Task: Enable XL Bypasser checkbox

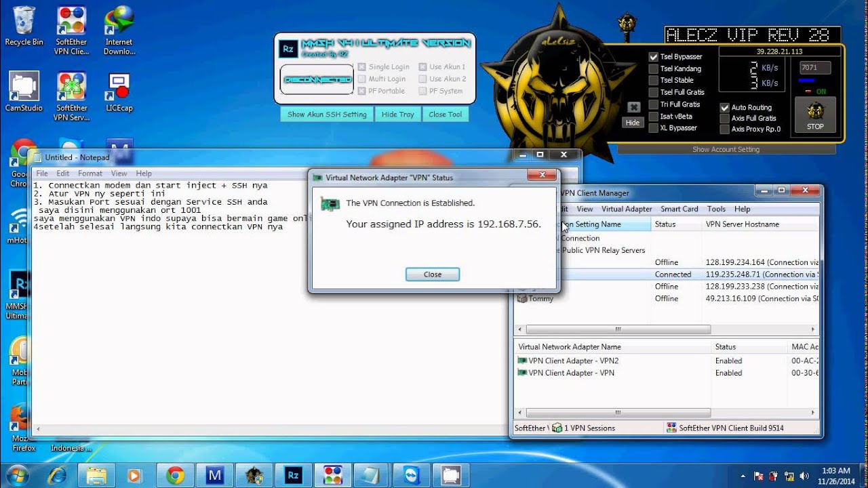Action: click(654, 127)
